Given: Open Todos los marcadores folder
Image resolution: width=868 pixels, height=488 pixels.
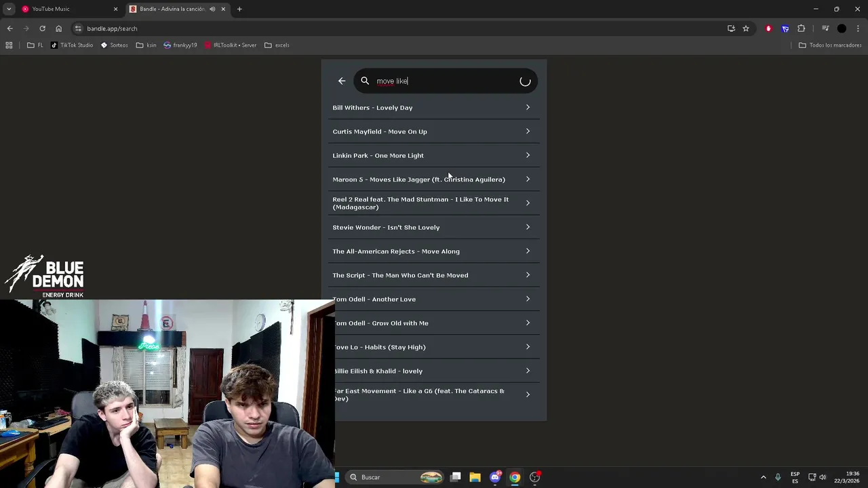Looking at the screenshot, I should tap(830, 45).
